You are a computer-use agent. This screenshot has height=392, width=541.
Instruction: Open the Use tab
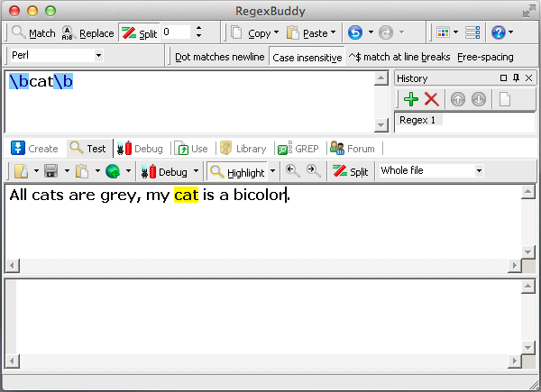tap(191, 149)
